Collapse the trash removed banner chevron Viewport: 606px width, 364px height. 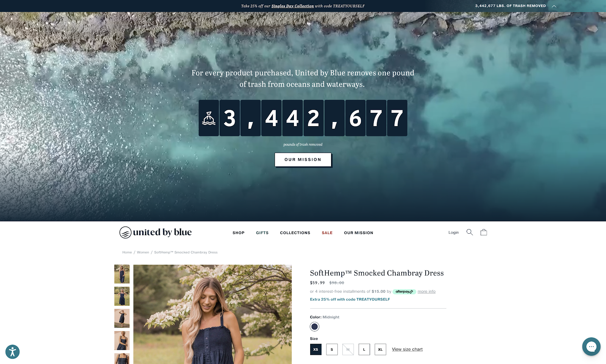[x=554, y=6]
